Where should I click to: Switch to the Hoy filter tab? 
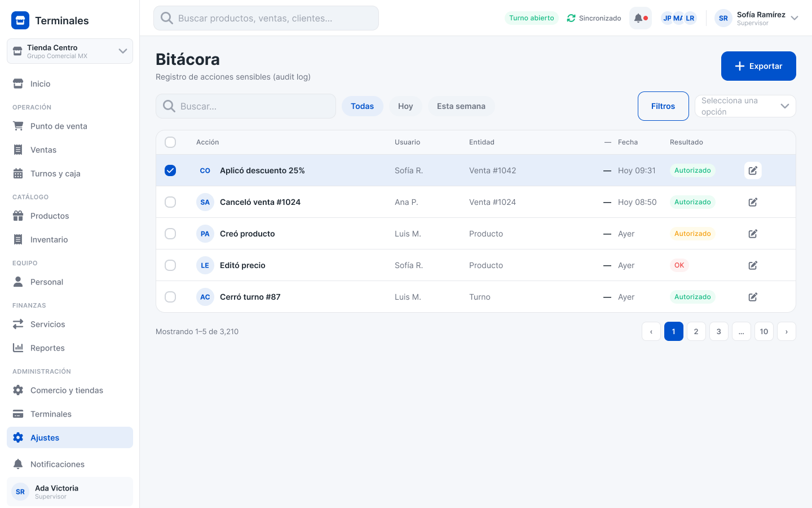click(x=405, y=106)
